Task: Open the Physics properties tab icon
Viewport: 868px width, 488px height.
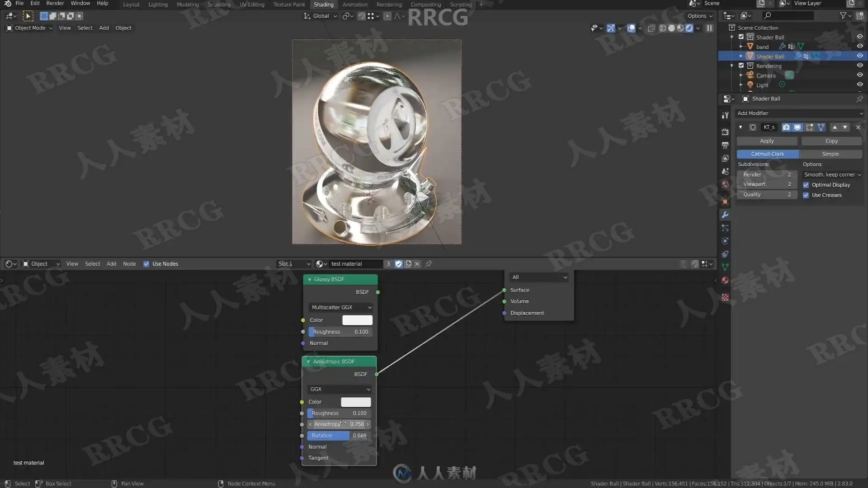Action: click(x=725, y=241)
